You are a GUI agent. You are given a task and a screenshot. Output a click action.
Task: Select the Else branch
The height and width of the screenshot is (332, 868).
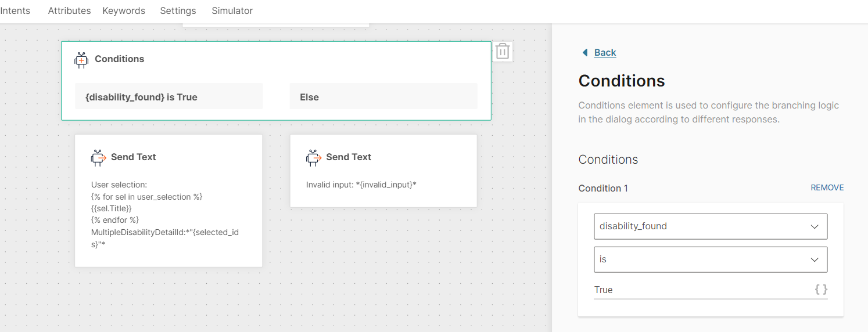383,97
